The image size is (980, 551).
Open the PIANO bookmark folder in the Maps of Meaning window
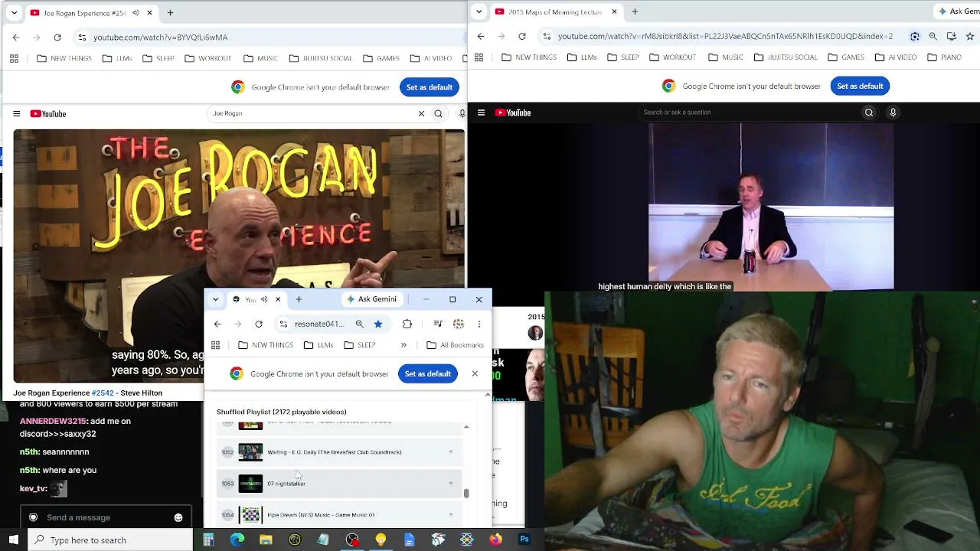[x=944, y=57]
